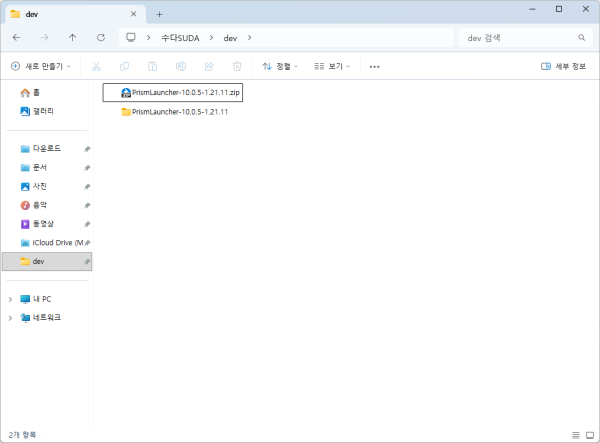Select the PrismLauncher-10.0.5-1.21.11 folder
The height and width of the screenshot is (443, 600).
coord(174,112)
